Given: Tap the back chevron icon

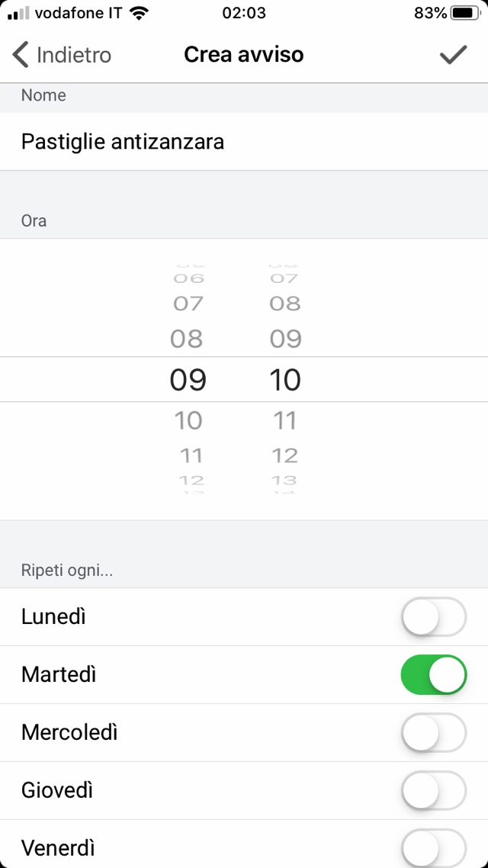Looking at the screenshot, I should click(21, 55).
